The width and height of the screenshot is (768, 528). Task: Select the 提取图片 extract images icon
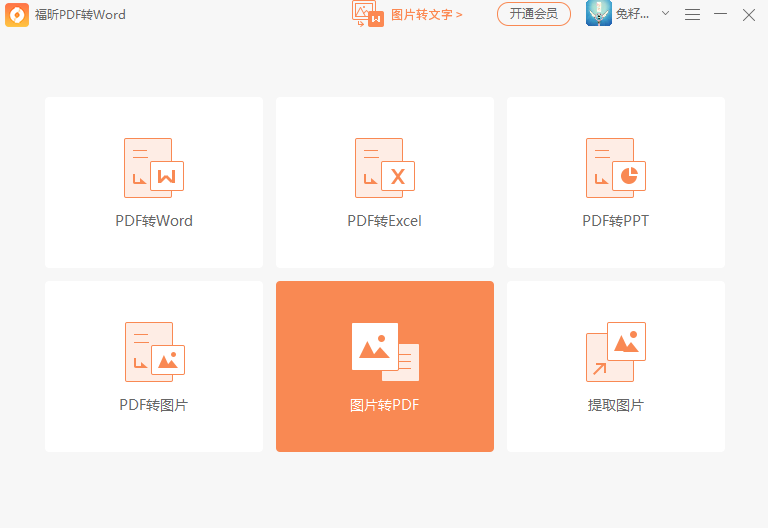(615, 352)
